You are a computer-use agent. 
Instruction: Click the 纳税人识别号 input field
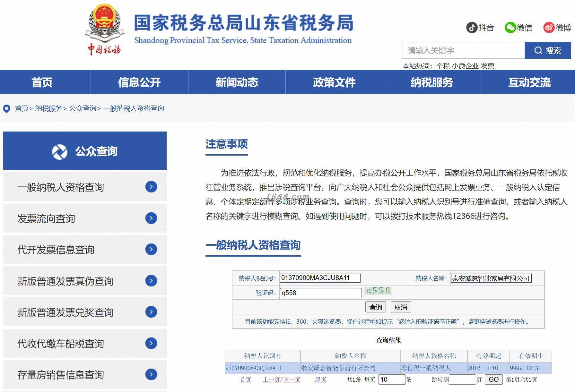click(x=320, y=278)
